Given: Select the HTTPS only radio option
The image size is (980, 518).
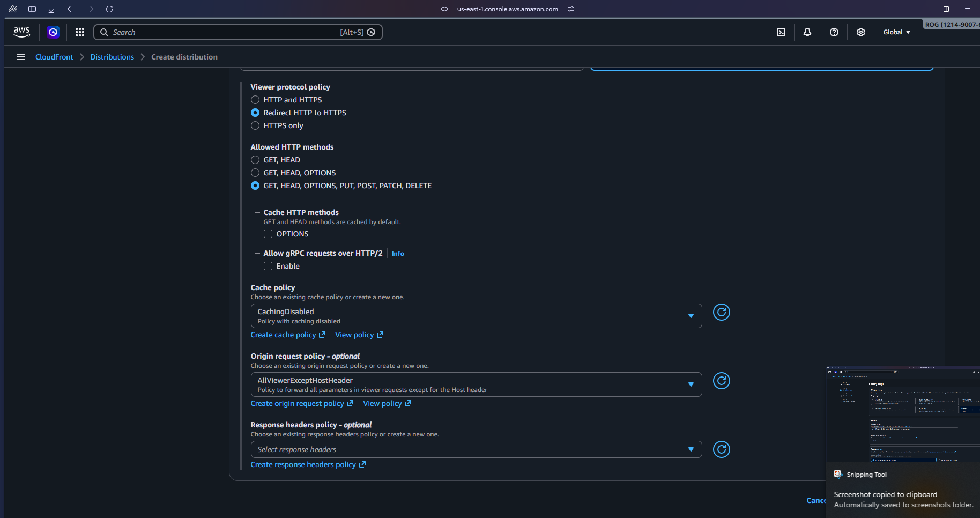Looking at the screenshot, I should coord(255,125).
